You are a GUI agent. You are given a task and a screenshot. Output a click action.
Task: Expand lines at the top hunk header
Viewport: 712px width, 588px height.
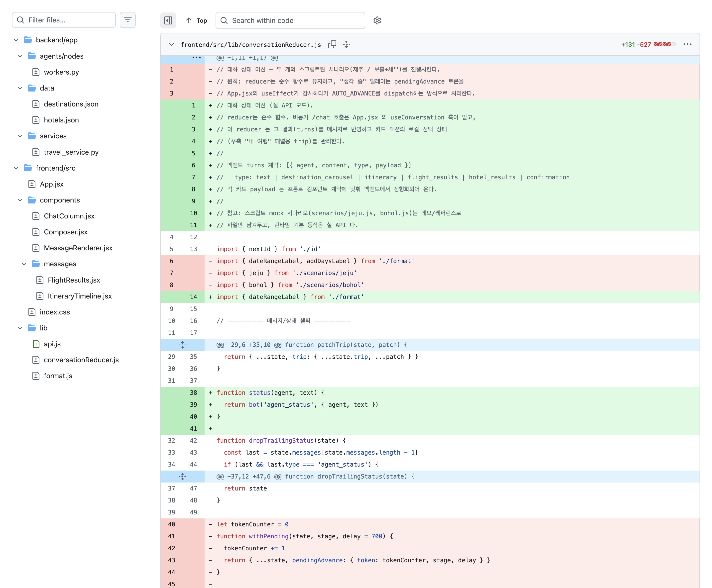click(196, 58)
